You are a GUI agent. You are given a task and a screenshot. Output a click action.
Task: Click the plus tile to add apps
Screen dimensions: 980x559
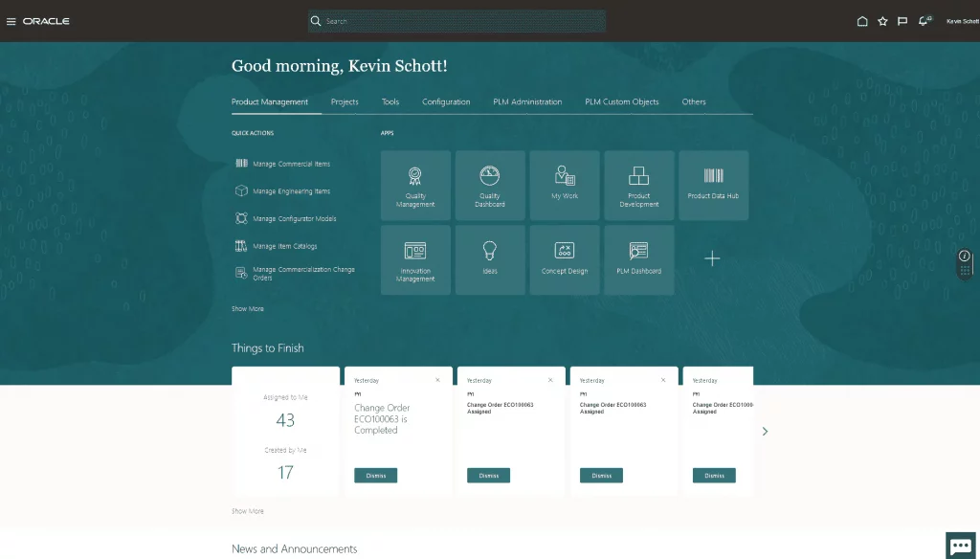(x=713, y=259)
